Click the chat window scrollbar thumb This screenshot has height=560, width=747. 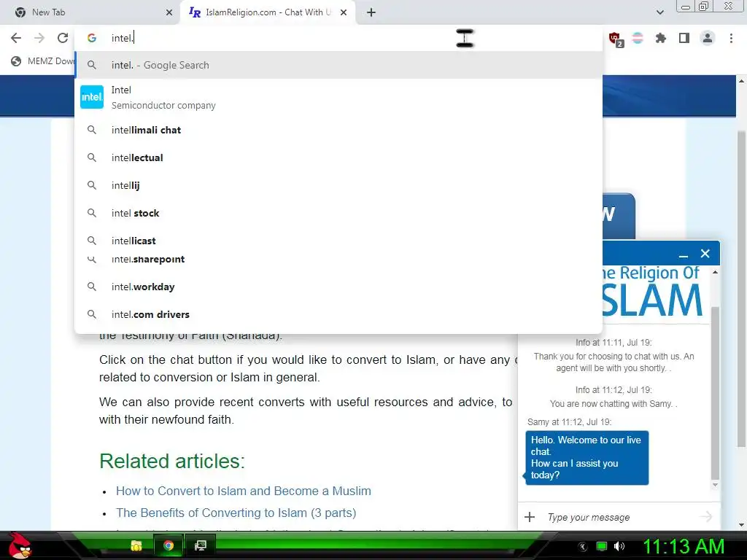[x=715, y=393]
